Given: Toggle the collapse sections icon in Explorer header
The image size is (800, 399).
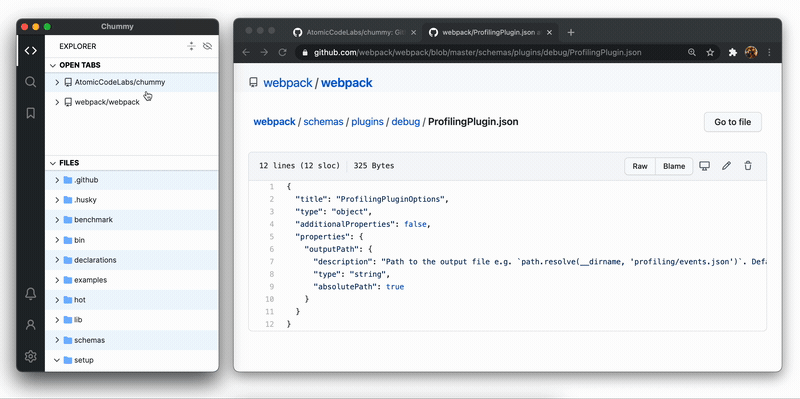Looking at the screenshot, I should [191, 46].
